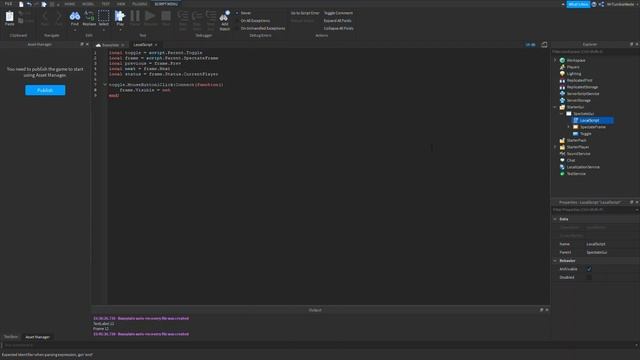Select LocalScript item in Explorer
The height and width of the screenshot is (360, 640).
pos(589,120)
